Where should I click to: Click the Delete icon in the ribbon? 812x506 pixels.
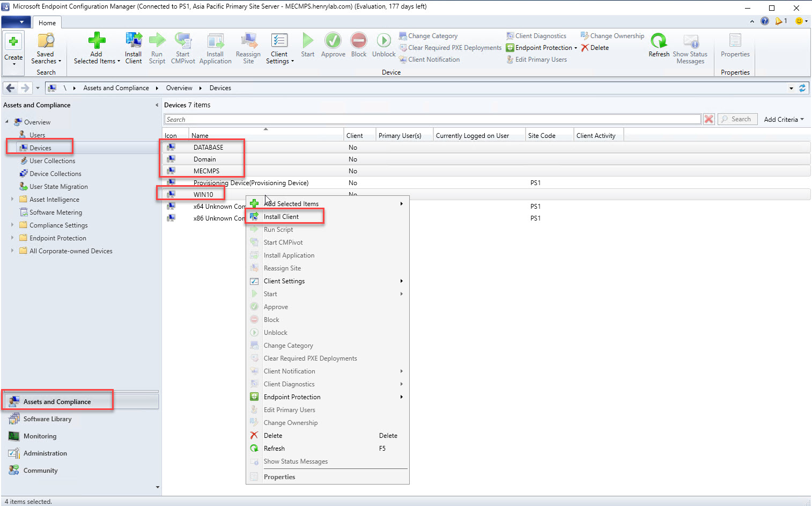coord(585,48)
